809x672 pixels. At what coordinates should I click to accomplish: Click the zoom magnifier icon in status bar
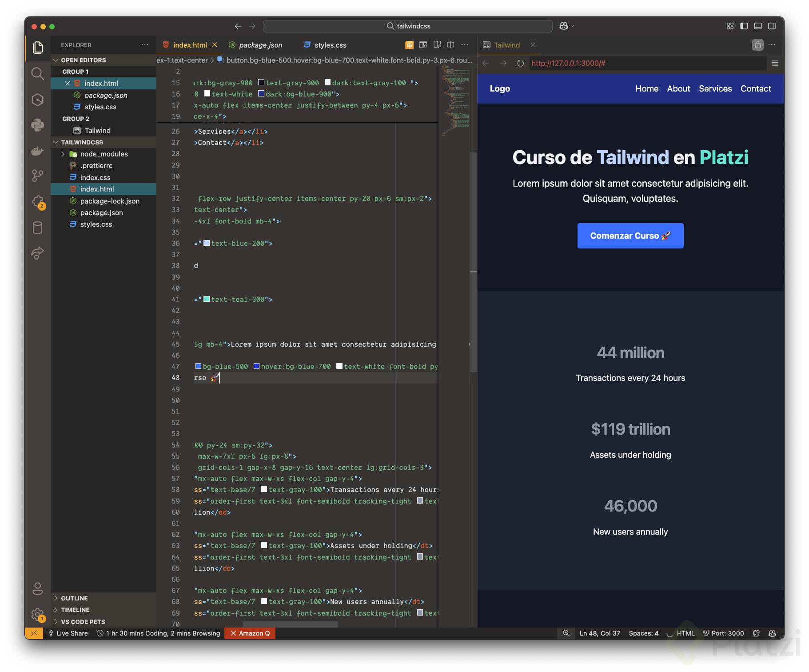[x=566, y=633]
